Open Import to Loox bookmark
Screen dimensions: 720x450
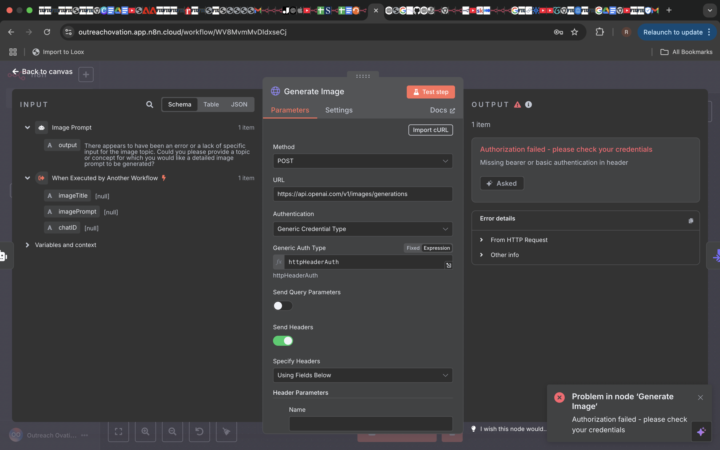(x=58, y=52)
